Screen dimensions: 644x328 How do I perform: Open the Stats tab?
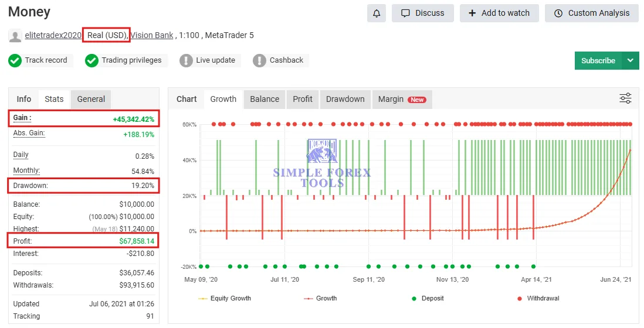(x=54, y=99)
